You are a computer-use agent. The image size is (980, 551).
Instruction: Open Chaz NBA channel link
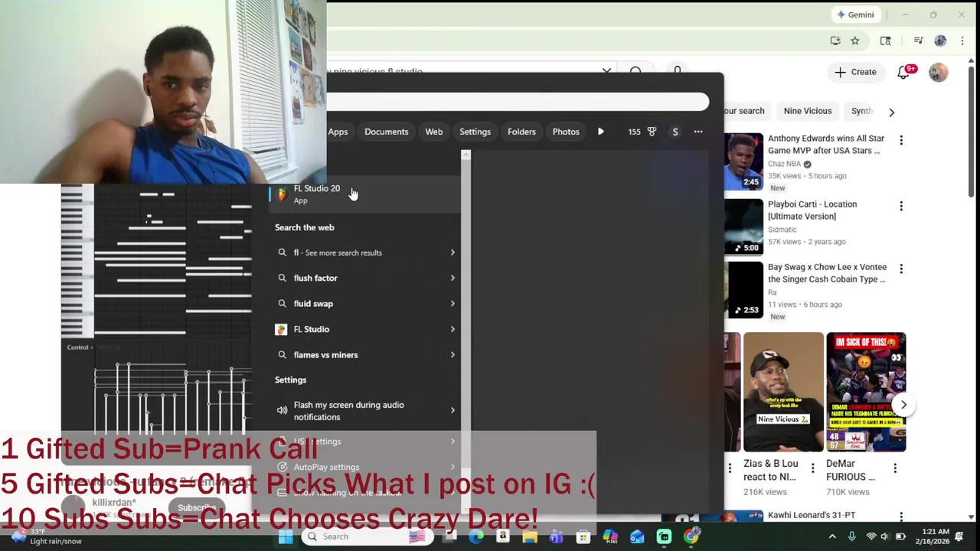(x=784, y=164)
